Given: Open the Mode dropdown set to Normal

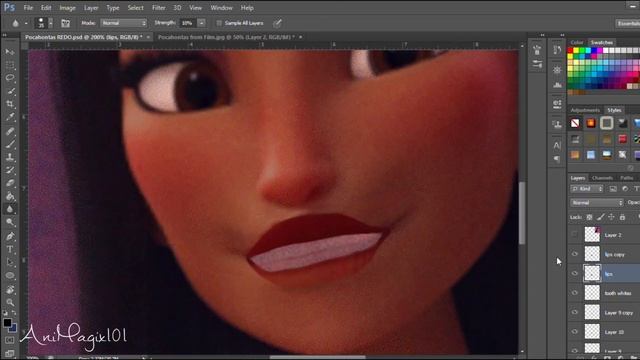Looking at the screenshot, I should (x=124, y=23).
